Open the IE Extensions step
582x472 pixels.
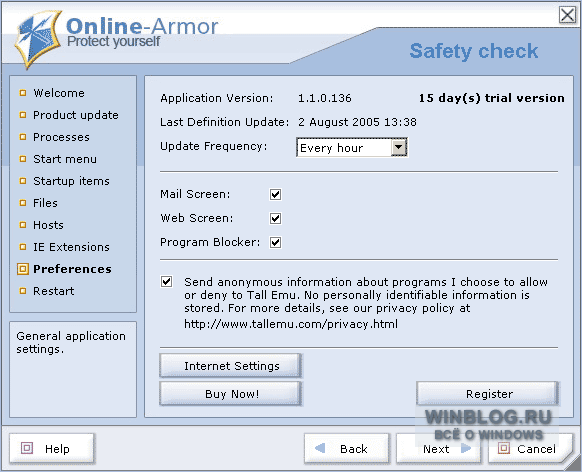[71, 247]
